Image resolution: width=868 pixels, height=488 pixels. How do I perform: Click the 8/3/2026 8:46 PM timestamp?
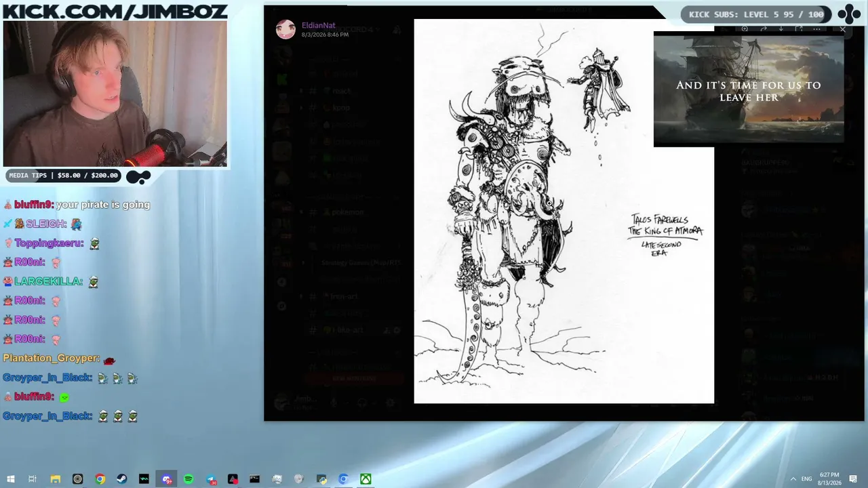325,35
